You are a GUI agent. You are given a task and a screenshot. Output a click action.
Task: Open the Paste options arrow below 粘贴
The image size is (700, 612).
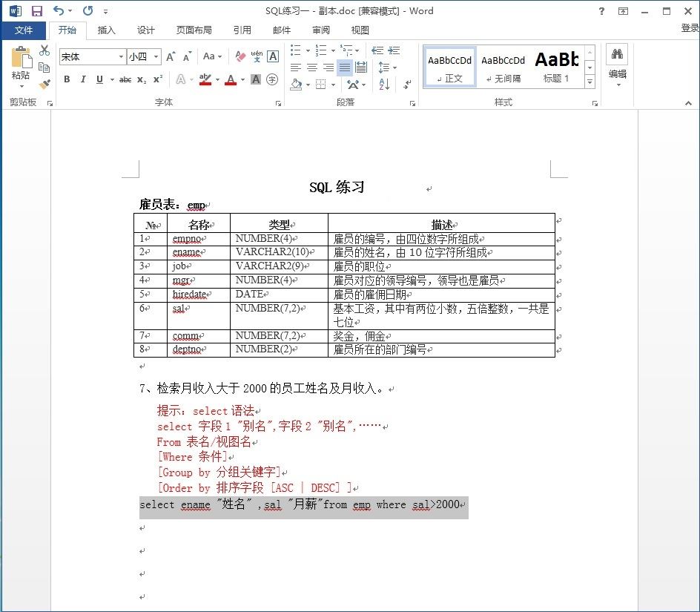(21, 86)
